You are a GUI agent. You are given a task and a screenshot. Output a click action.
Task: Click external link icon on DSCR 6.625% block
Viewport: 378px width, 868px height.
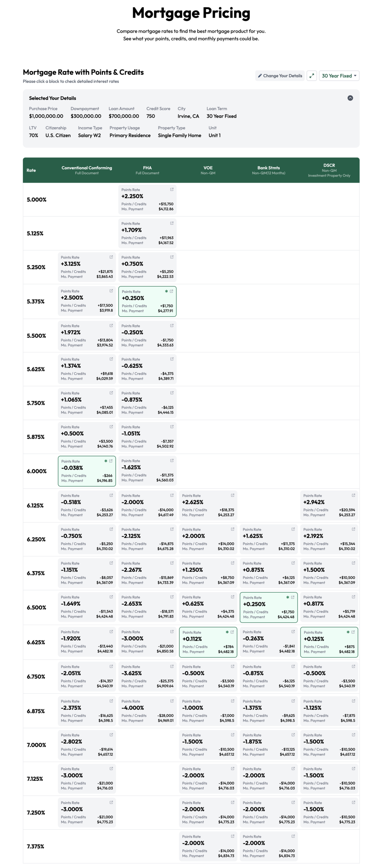(x=353, y=632)
